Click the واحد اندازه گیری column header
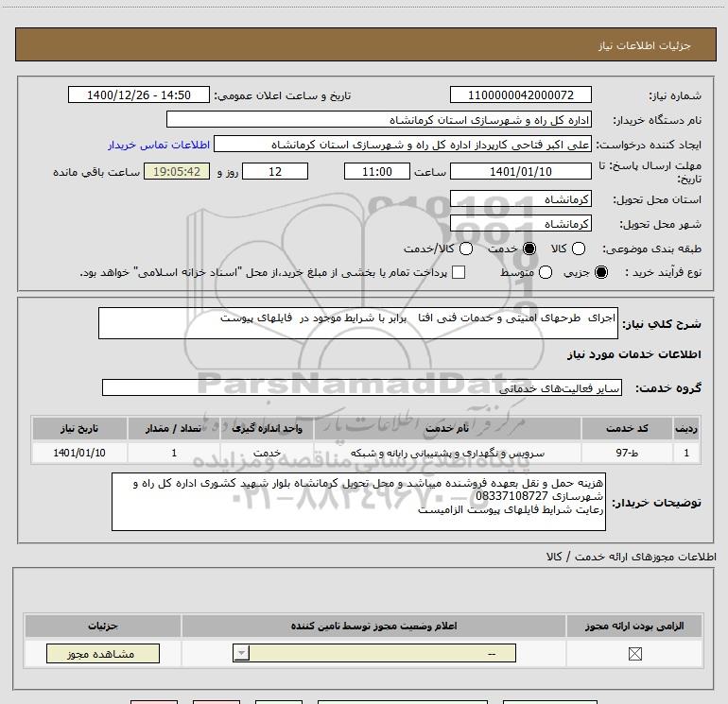 click(267, 428)
